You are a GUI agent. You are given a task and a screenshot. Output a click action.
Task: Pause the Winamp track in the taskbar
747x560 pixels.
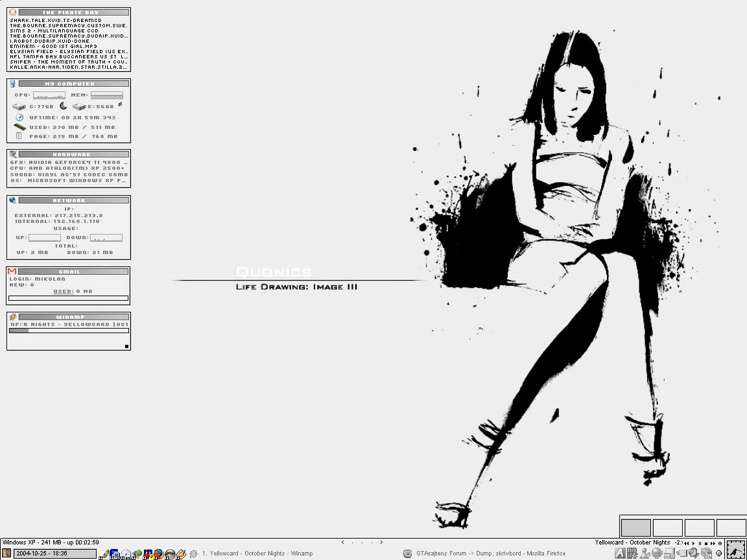coord(700,543)
